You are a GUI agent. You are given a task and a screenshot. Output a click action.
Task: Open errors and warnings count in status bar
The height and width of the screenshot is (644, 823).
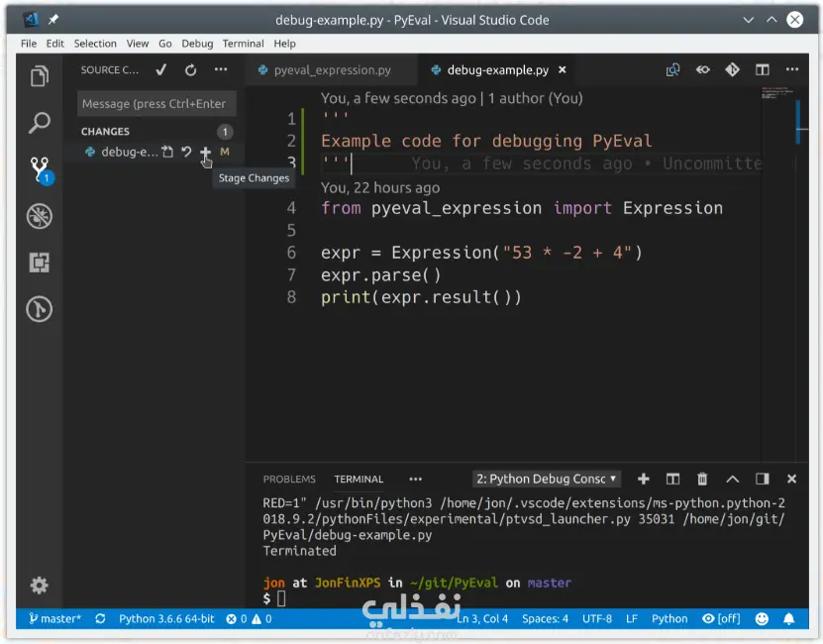(x=249, y=619)
